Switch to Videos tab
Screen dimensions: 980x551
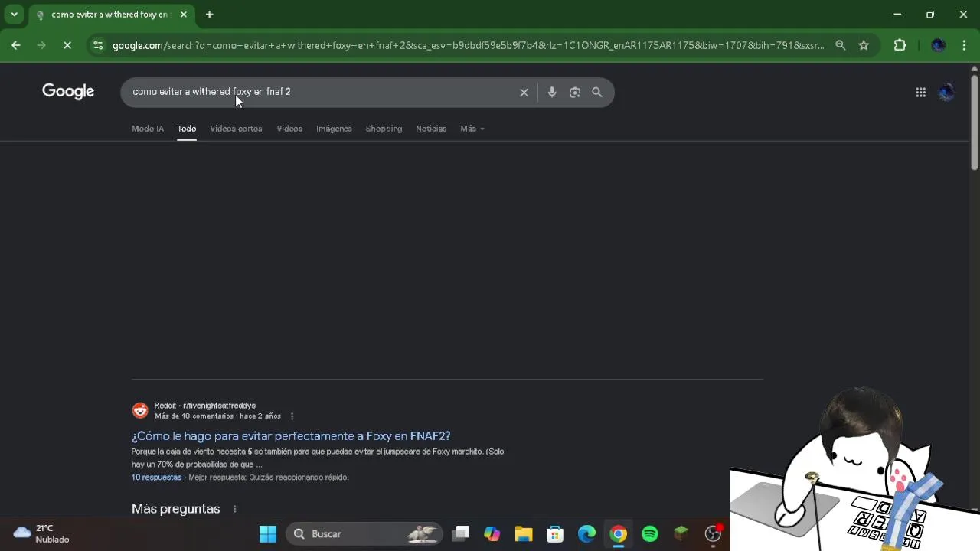point(289,129)
